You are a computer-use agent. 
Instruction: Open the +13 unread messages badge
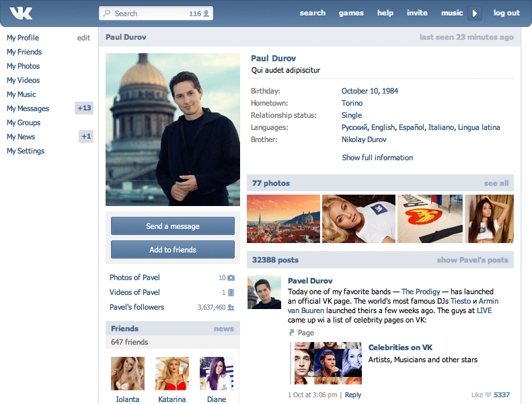click(x=84, y=108)
